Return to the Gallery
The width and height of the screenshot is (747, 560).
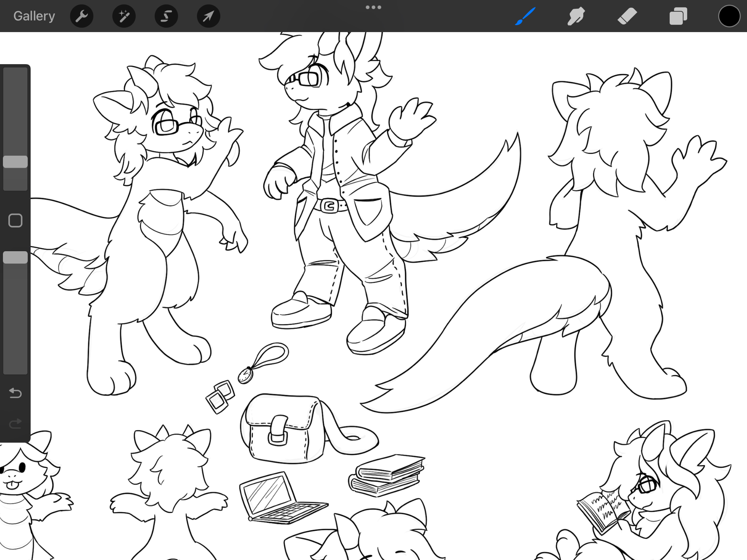point(34,16)
